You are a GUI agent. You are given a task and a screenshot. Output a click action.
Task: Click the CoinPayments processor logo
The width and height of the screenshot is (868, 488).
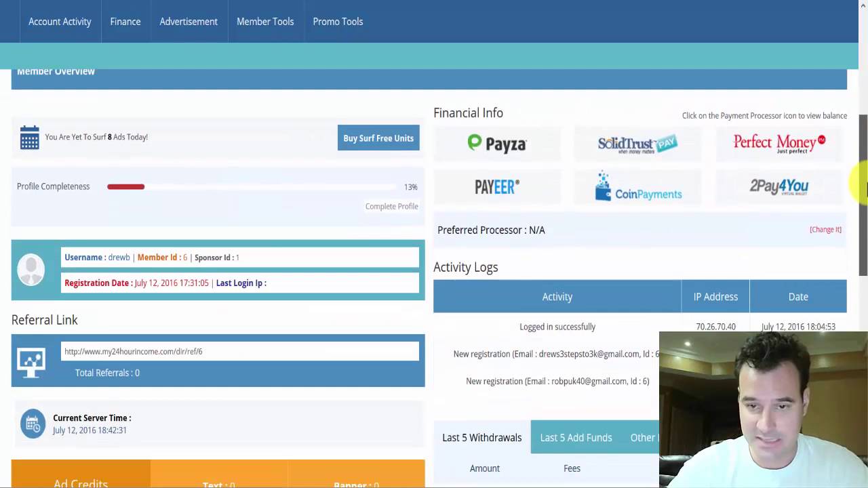click(638, 186)
